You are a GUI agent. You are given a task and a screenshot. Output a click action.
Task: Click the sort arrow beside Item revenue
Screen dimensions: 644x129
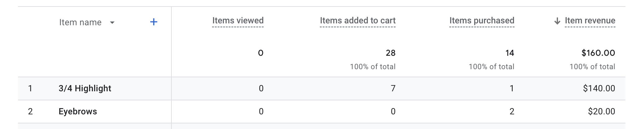(557, 21)
